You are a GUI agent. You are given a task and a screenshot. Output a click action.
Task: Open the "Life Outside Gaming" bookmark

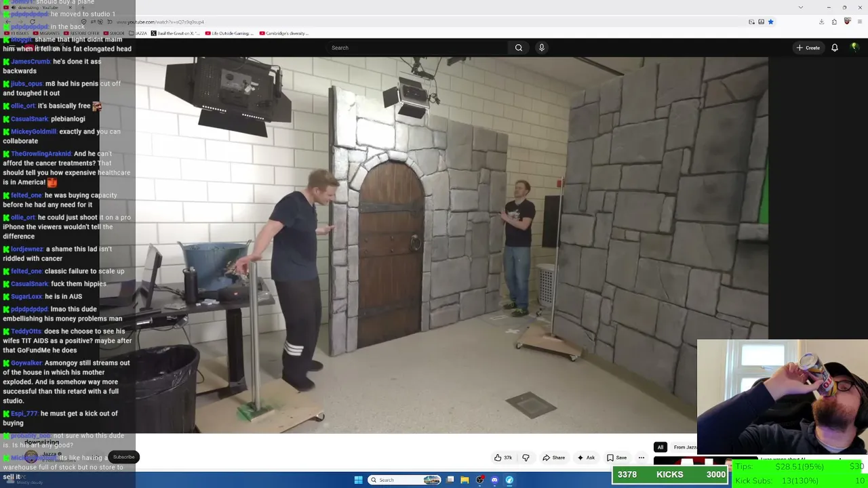tap(229, 33)
